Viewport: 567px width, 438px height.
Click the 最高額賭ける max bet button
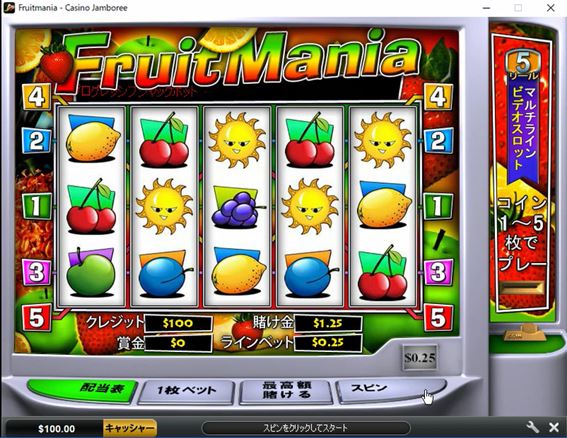[x=286, y=391]
